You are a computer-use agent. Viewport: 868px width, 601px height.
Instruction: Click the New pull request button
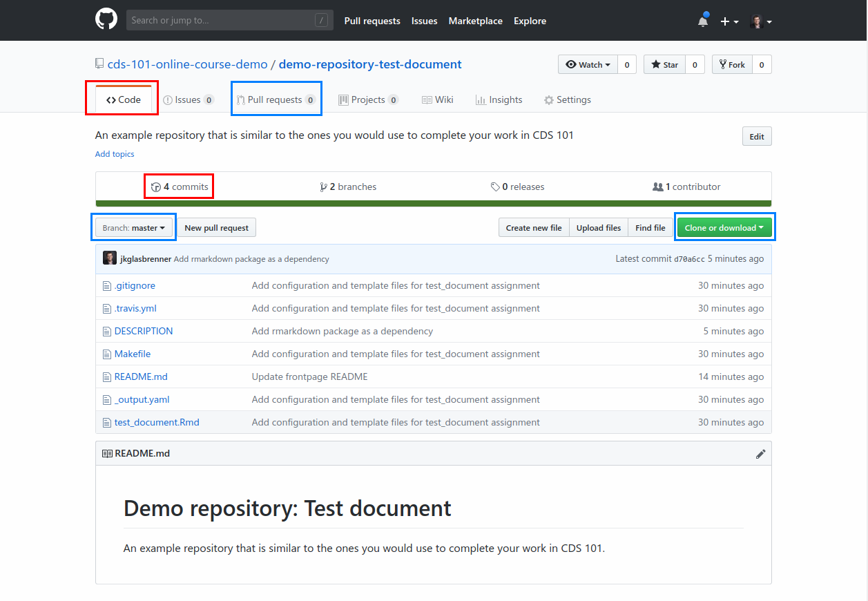click(216, 228)
